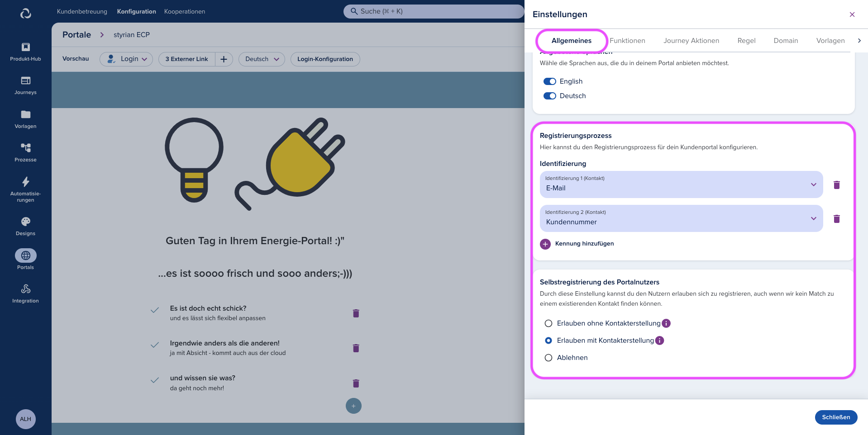Open Produkt-Hub in the sidebar

25,52
